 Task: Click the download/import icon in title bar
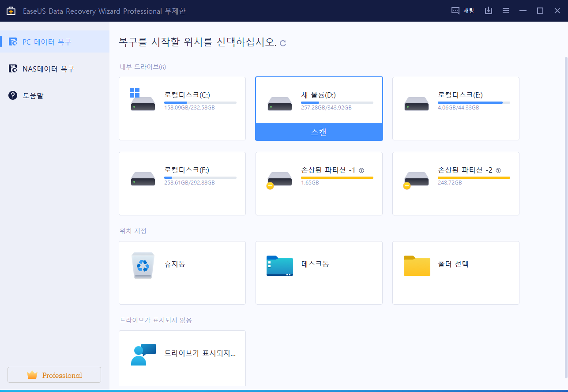pos(488,11)
